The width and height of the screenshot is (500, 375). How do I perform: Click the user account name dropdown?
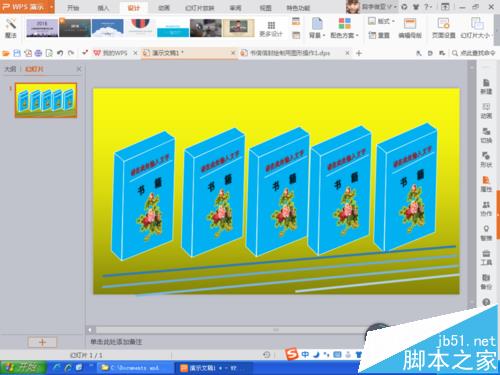pos(379,7)
